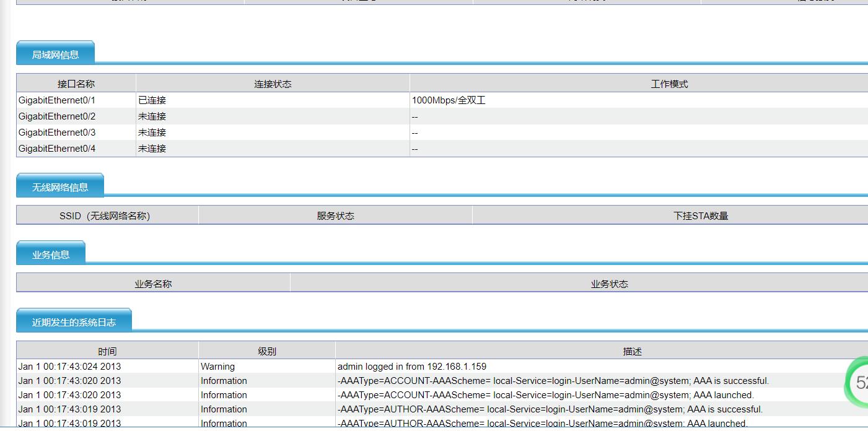This screenshot has width=868, height=431.
Task: Click the ACCOUNT 'AAA is successful' log description
Action: pyautogui.click(x=553, y=381)
